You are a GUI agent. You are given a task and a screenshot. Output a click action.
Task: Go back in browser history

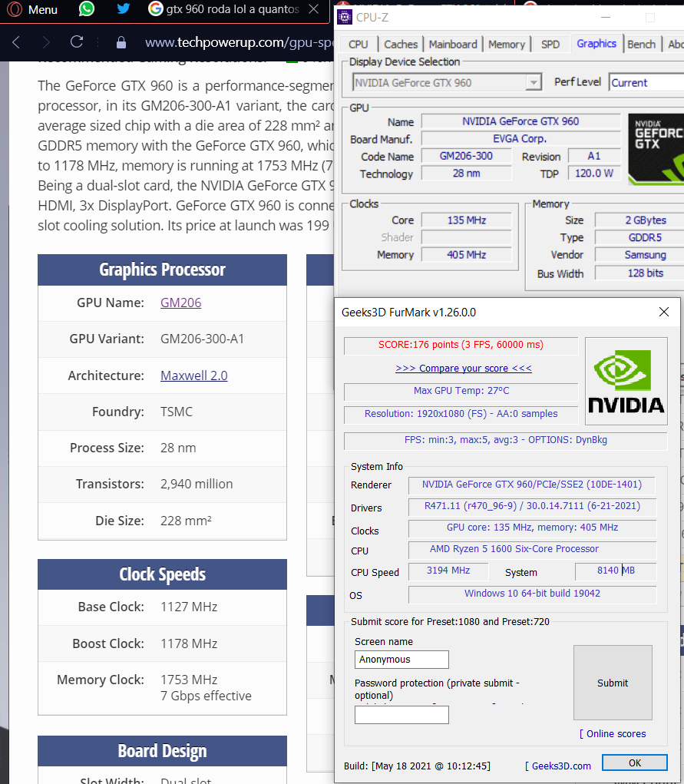click(16, 42)
